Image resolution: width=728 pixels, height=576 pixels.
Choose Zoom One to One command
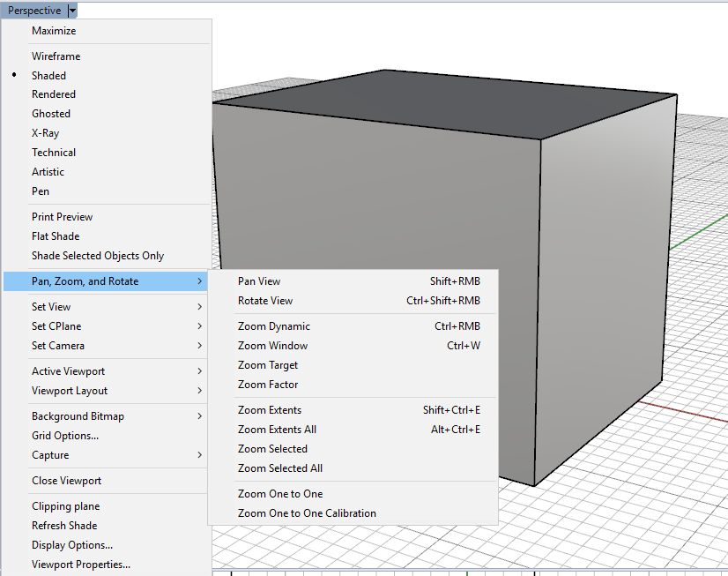coord(353,494)
